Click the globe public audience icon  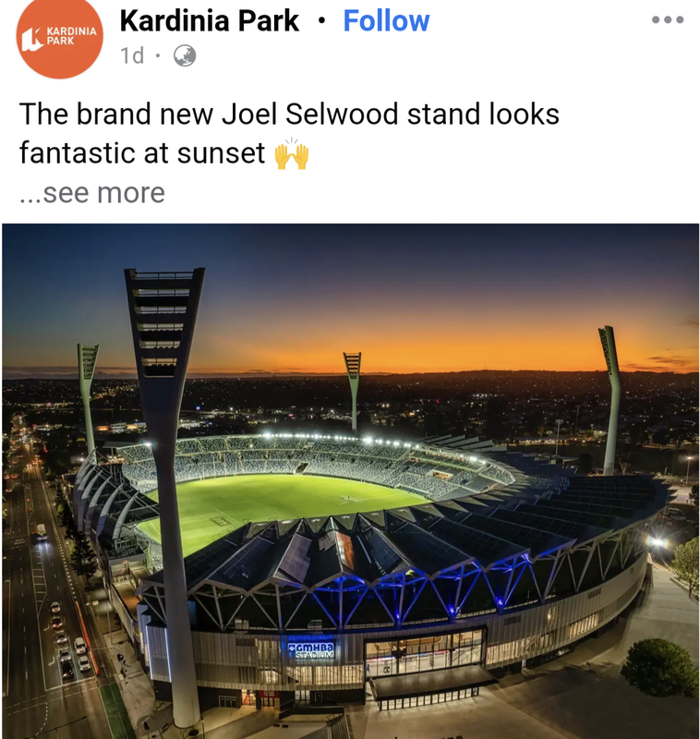(x=185, y=56)
